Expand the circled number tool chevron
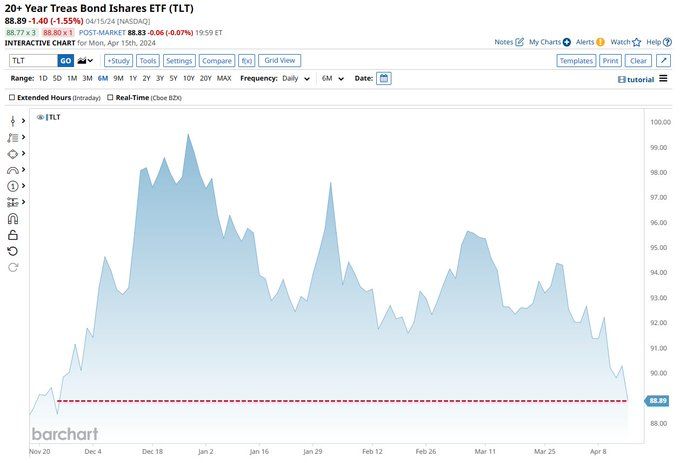This screenshot has height=463, width=680. click(x=23, y=186)
